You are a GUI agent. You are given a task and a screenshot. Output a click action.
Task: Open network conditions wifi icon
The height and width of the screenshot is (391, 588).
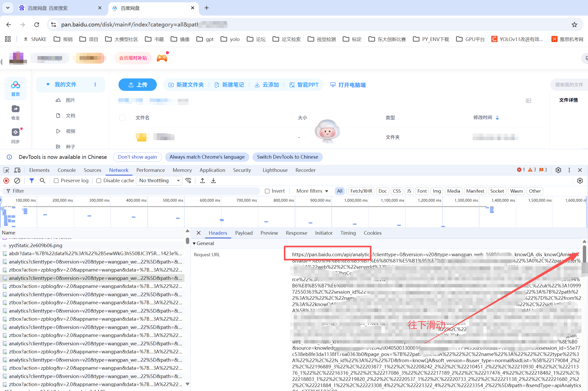click(188, 181)
